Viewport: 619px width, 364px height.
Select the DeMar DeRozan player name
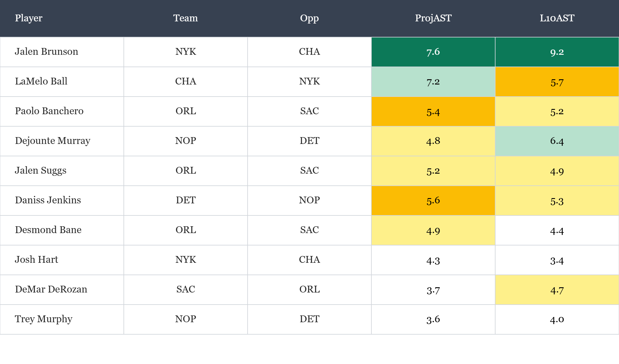[51, 289]
